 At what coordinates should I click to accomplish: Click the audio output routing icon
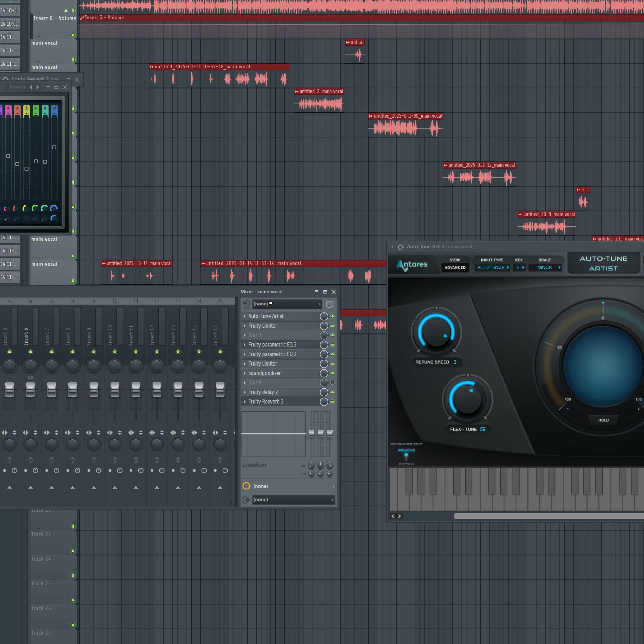(246, 499)
